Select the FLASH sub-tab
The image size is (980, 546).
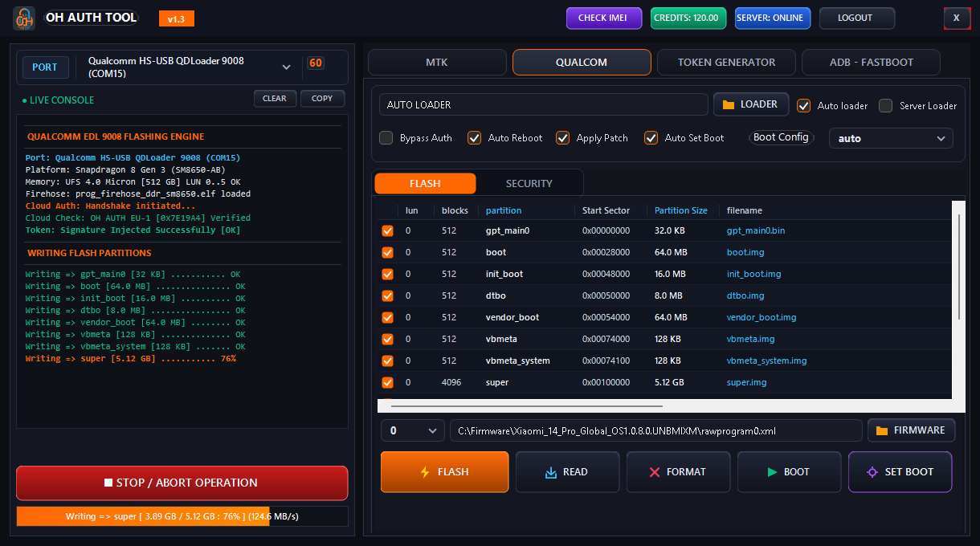tap(425, 183)
